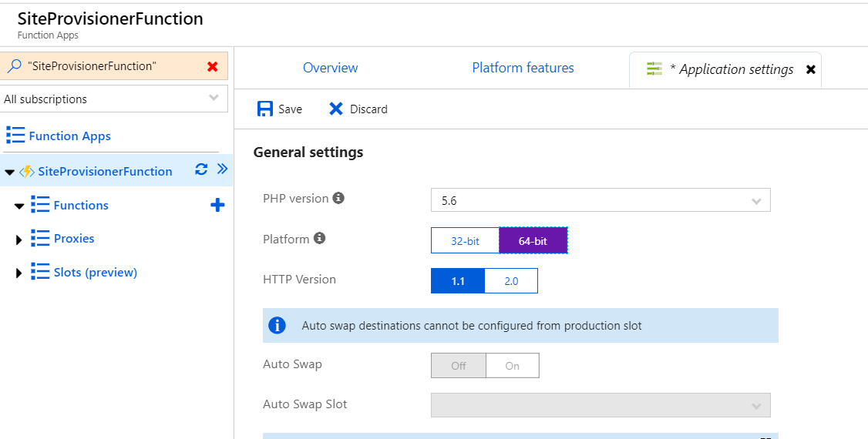Screen dimensions: 868x439
Task: Close the Application settings tab
Action: (x=810, y=69)
